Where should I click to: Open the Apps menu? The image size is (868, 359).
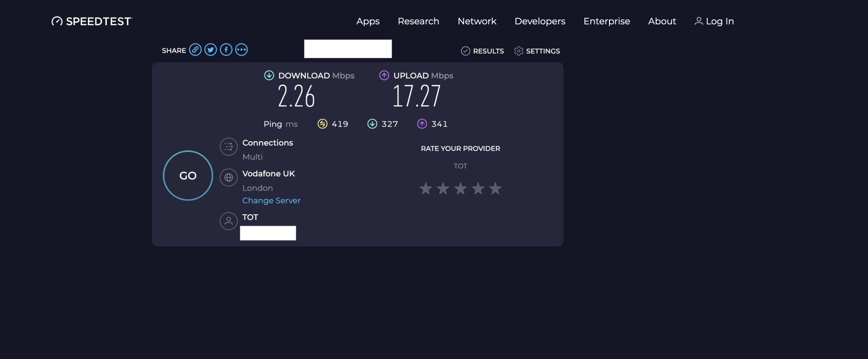[x=368, y=21]
